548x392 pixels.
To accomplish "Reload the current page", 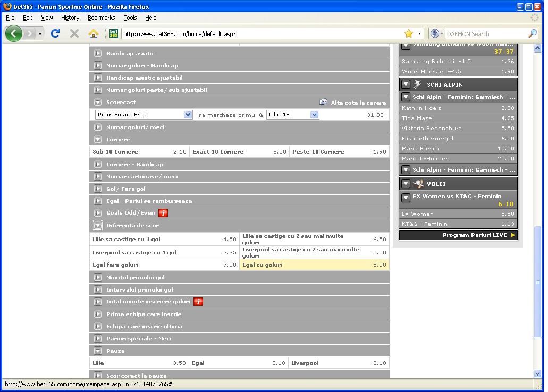I will click(55, 33).
